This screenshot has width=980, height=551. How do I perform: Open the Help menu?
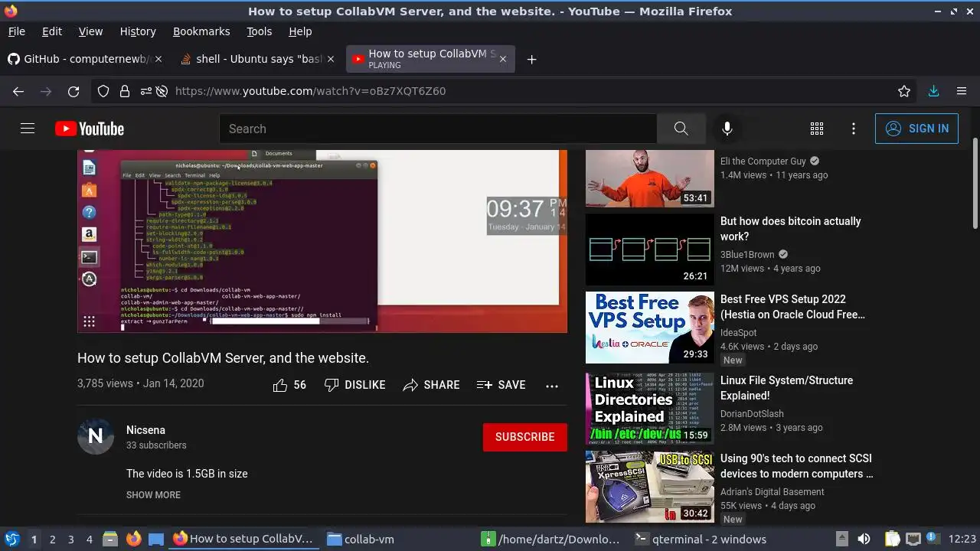click(x=300, y=31)
